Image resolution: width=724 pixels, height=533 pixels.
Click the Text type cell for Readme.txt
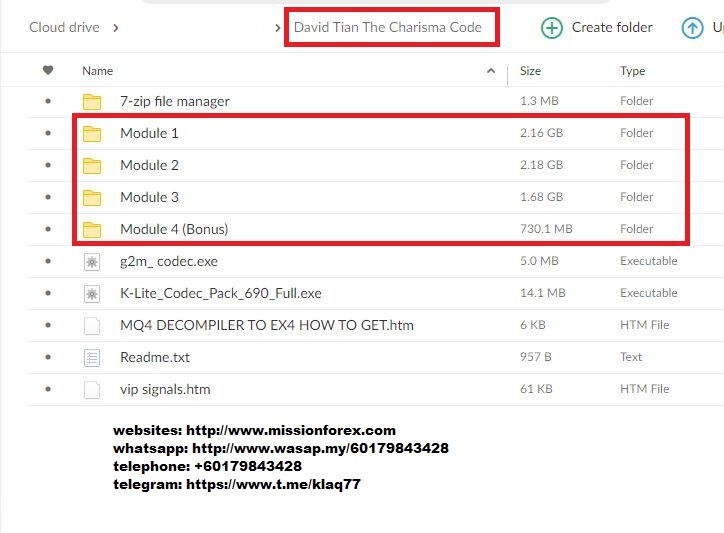631,357
